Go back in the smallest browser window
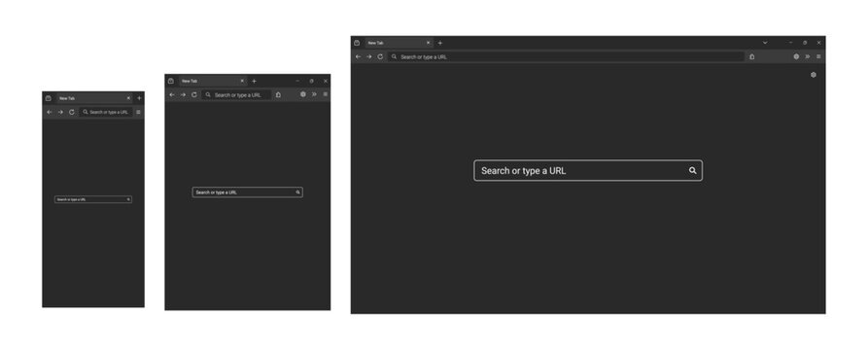 [50, 112]
